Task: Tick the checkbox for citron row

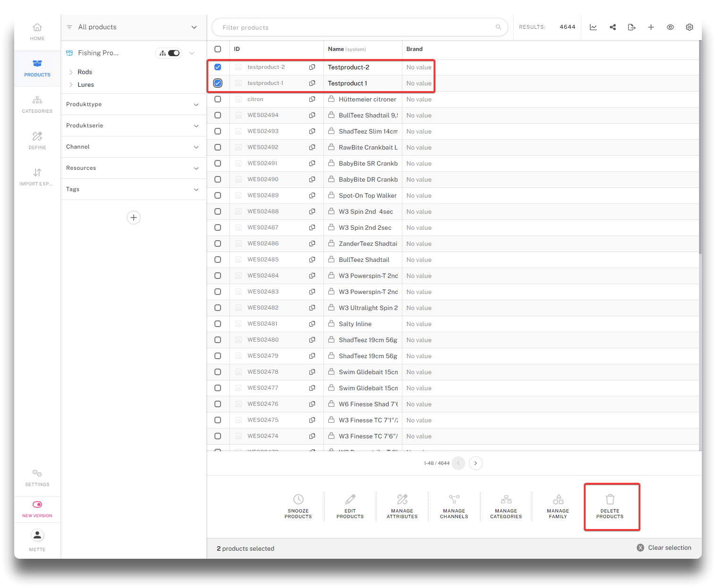Action: tap(218, 99)
